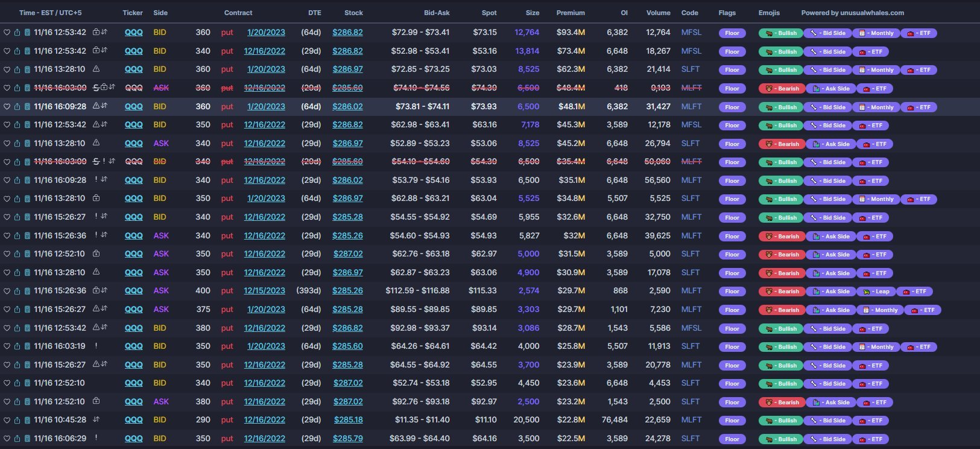This screenshot has width=980, height=449.
Task: Click the Leap tag on 400 strike row
Action: 877,291
